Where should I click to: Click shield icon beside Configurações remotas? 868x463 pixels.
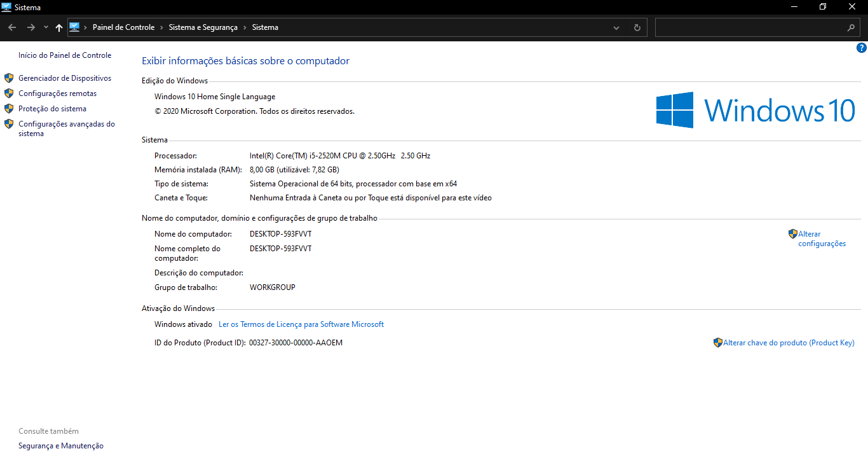tap(9, 93)
